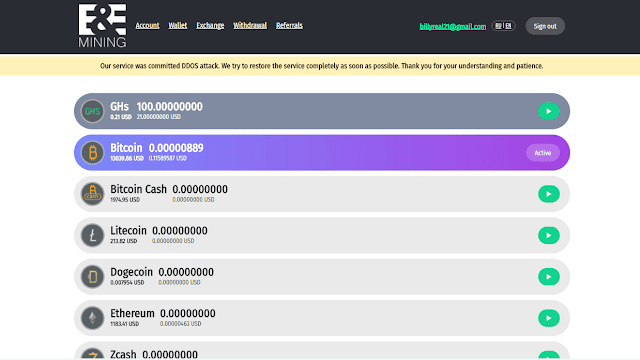The width and height of the screenshot is (640, 360).
Task: Start mining Ethereum with play button
Action: click(x=549, y=318)
